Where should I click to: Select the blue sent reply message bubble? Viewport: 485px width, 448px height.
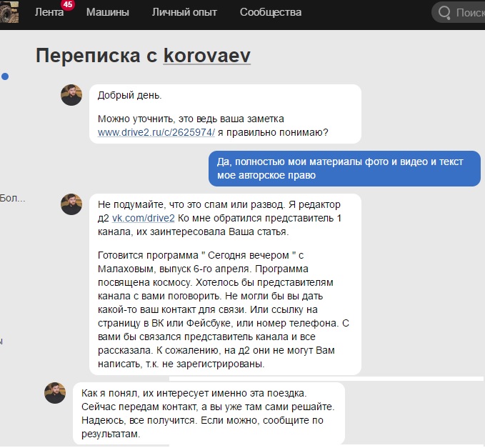[x=344, y=169]
